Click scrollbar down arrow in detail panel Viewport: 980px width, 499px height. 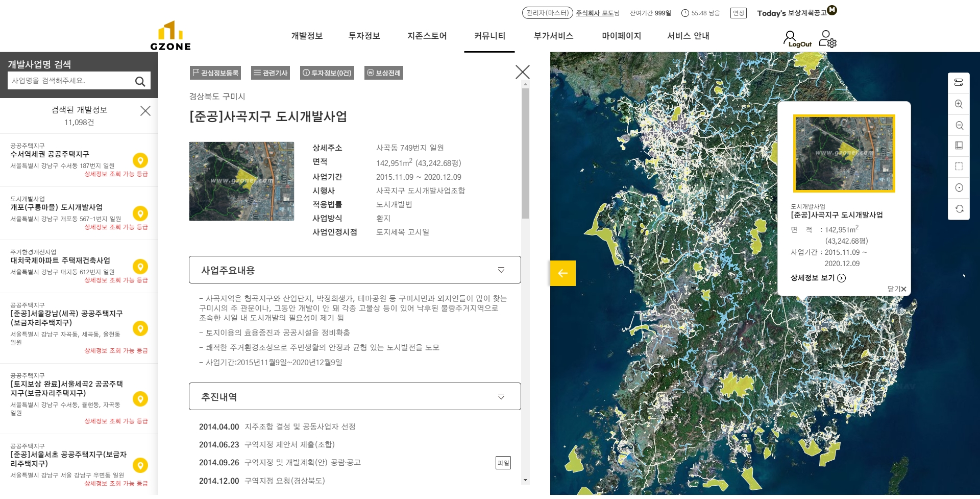525,480
